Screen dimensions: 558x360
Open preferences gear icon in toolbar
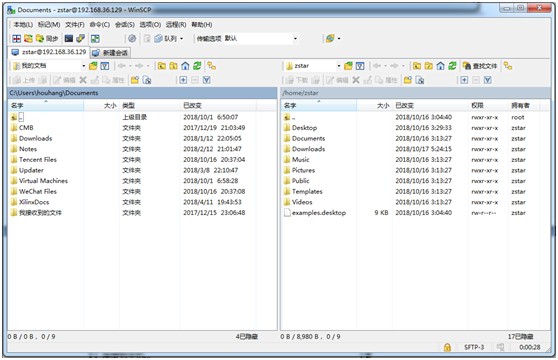132,38
